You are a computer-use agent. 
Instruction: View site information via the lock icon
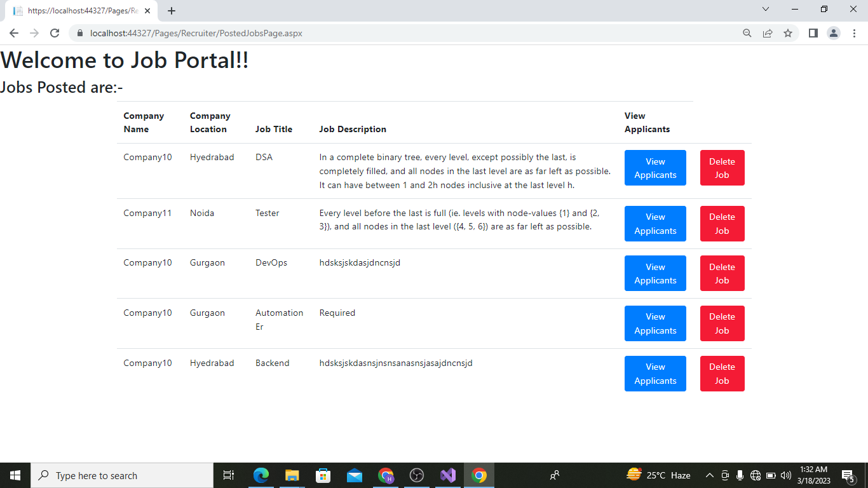[80, 33]
